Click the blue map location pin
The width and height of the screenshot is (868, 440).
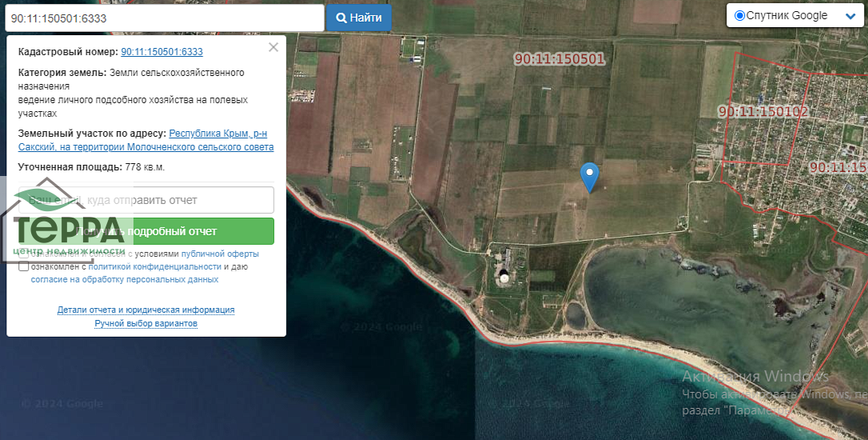pos(589,174)
